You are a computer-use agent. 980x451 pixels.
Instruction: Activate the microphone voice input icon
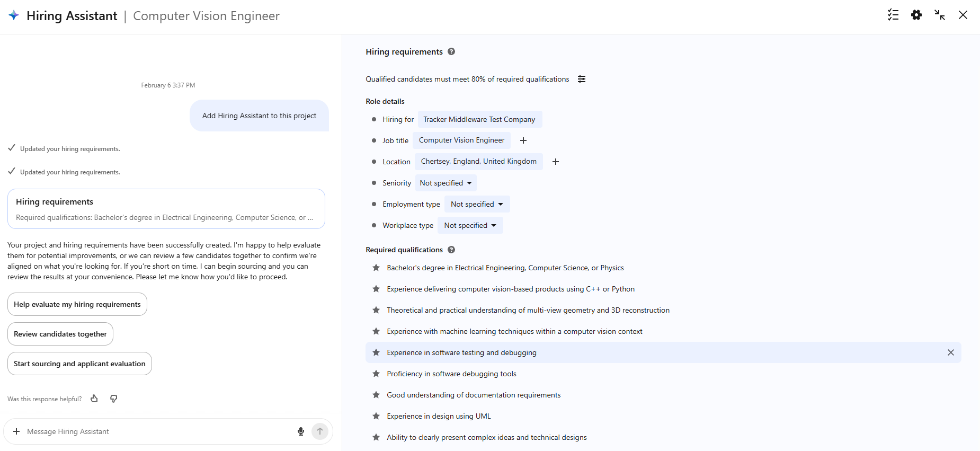pyautogui.click(x=301, y=431)
